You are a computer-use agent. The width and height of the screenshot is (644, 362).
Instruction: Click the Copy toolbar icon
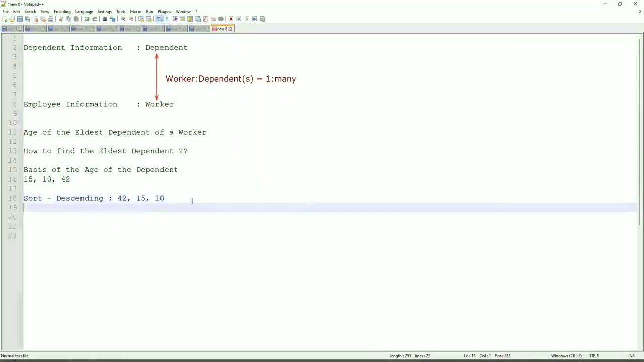[68, 19]
